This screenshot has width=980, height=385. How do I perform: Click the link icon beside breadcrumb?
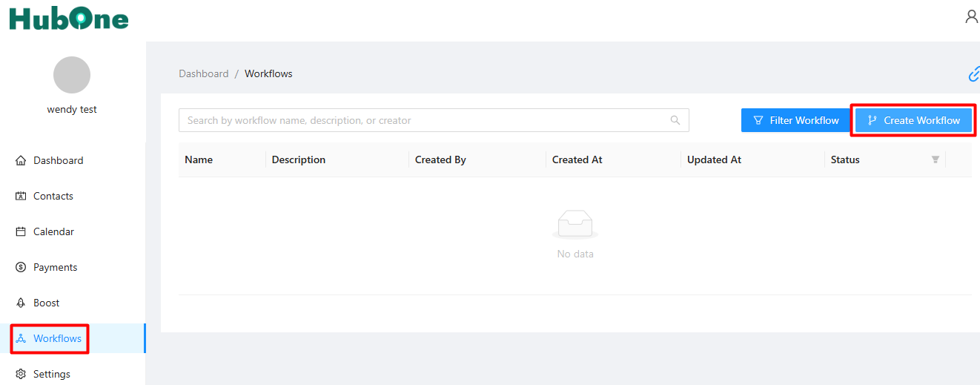tap(974, 73)
